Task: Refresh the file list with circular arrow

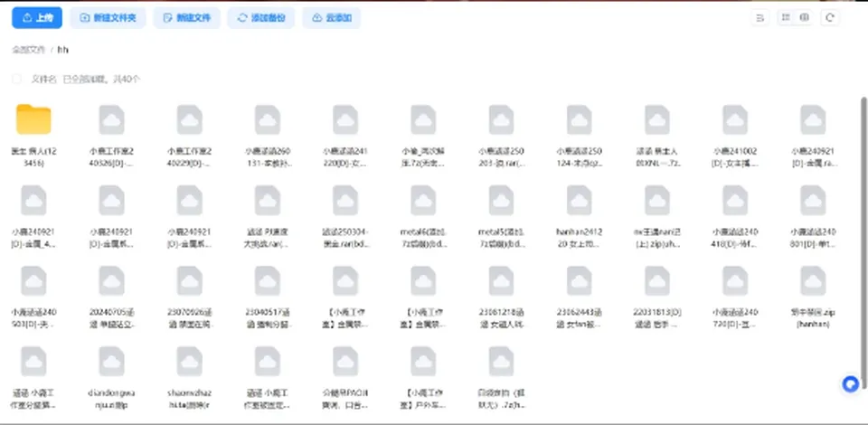Action: 830,18
